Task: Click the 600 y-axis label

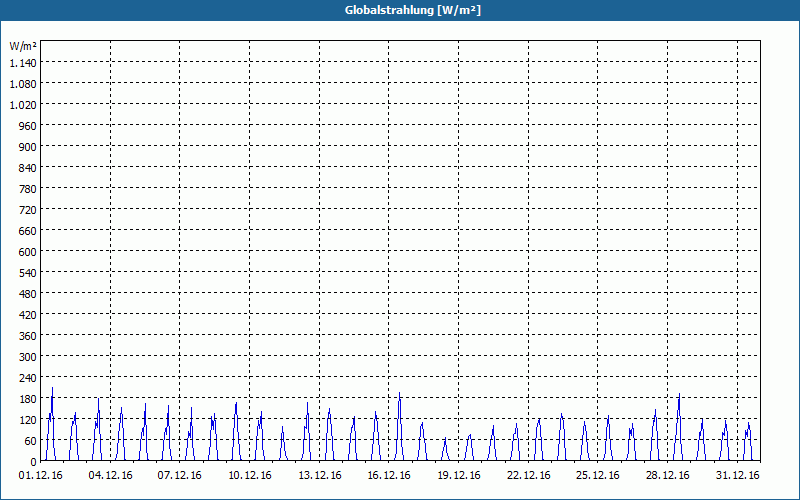Action: [x=28, y=252]
